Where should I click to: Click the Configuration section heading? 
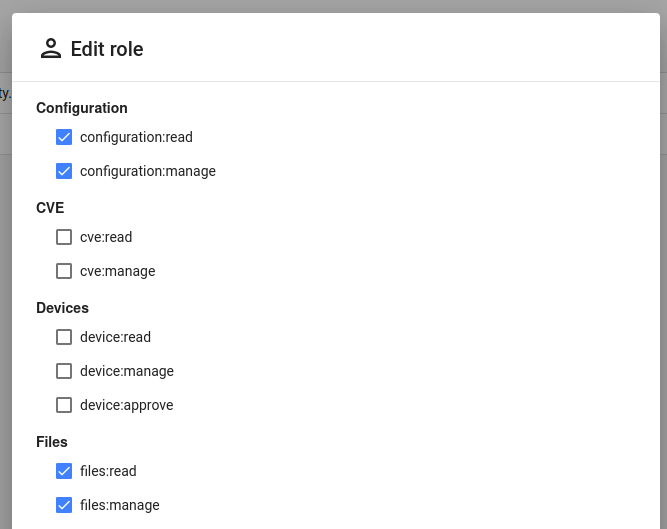click(x=82, y=108)
